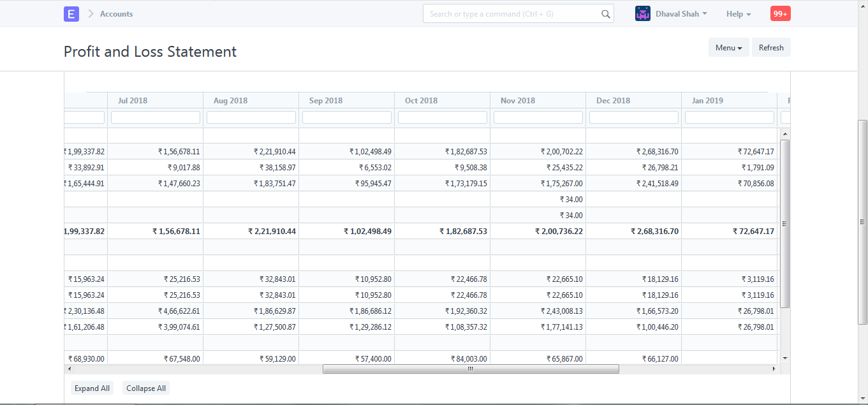Select the ₹ 84,003.00 cell
The width and height of the screenshot is (868, 405).
[x=443, y=358]
